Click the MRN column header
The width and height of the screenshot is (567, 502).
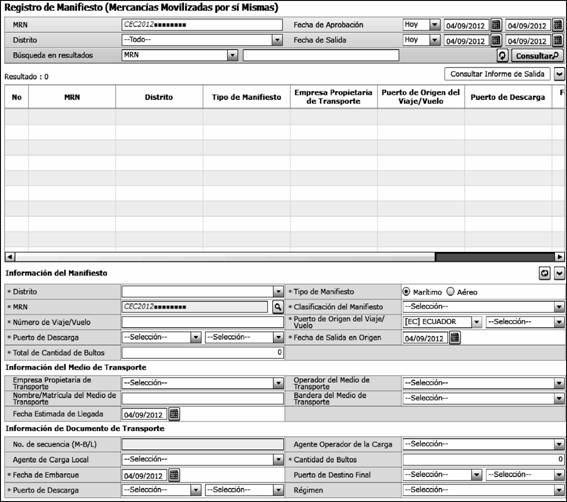click(72, 97)
